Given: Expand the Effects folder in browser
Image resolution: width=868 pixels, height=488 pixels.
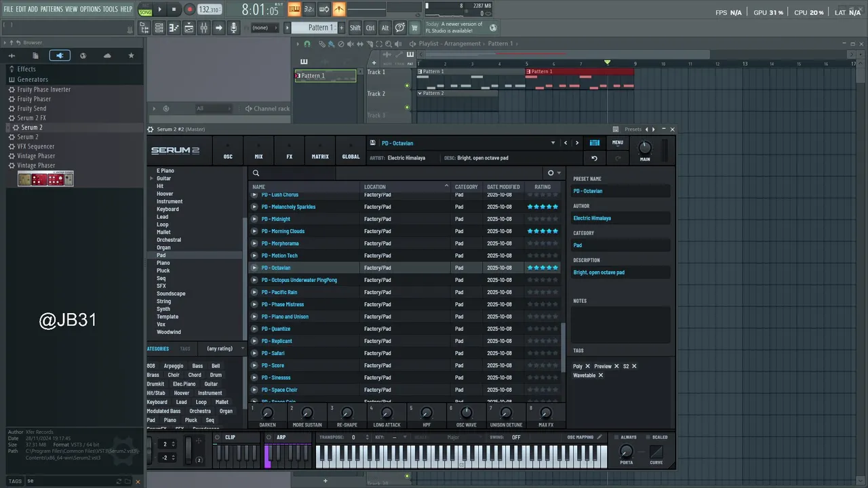Looking at the screenshot, I should pyautogui.click(x=26, y=69).
